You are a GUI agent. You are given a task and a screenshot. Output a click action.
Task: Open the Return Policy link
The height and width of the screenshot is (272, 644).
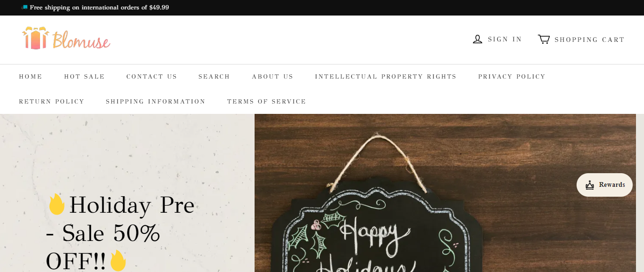click(x=52, y=102)
